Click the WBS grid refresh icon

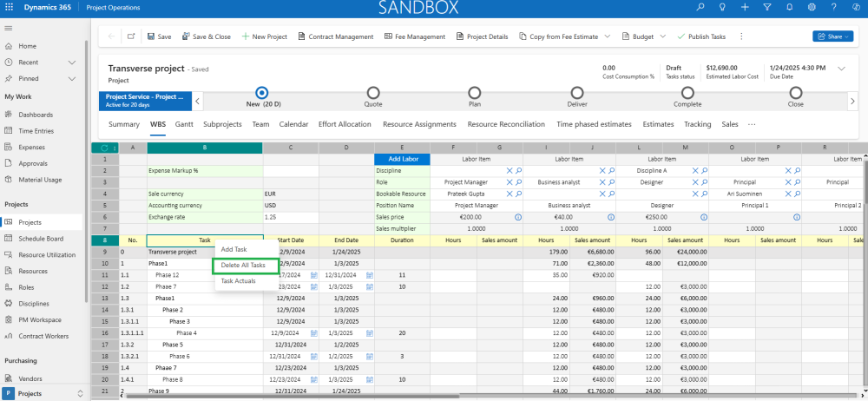pos(104,148)
